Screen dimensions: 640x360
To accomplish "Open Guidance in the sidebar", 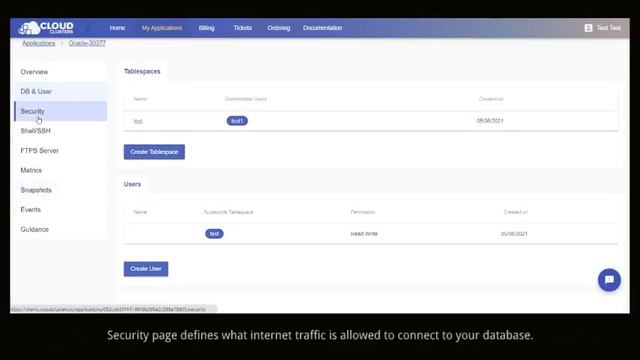I will click(x=60, y=229).
